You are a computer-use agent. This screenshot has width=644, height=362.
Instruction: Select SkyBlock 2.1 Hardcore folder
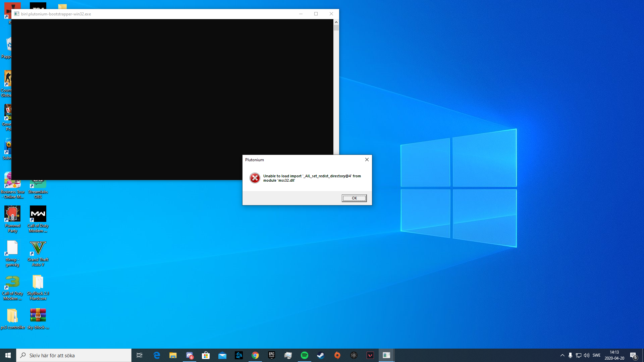pos(38,287)
